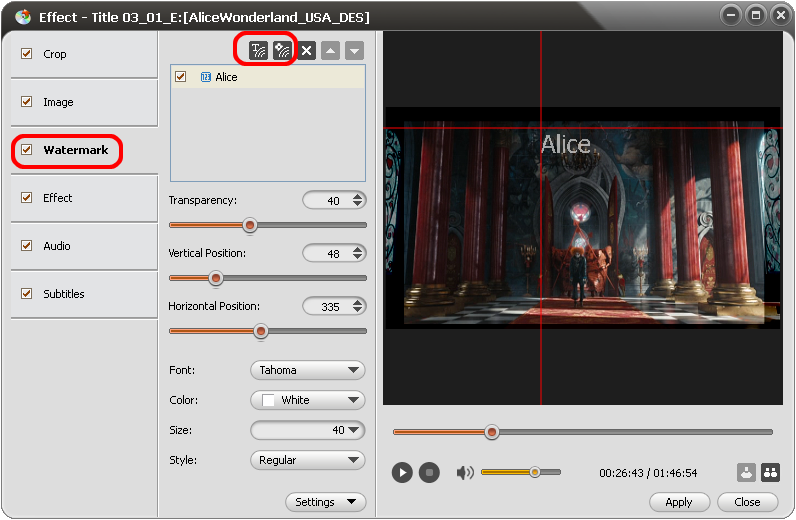Add a picture watermark
This screenshot has height=520, width=796.
282,50
